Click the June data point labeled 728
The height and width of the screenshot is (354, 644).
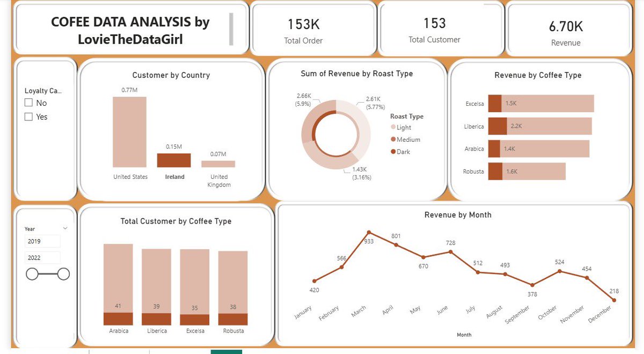coord(451,252)
